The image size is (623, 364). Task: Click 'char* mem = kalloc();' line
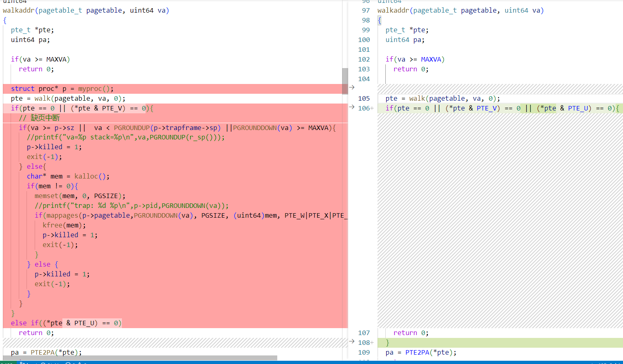pos(68,176)
